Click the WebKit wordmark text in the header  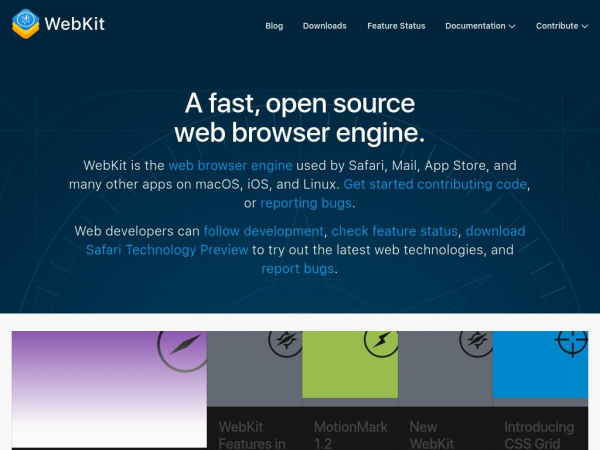(x=75, y=24)
